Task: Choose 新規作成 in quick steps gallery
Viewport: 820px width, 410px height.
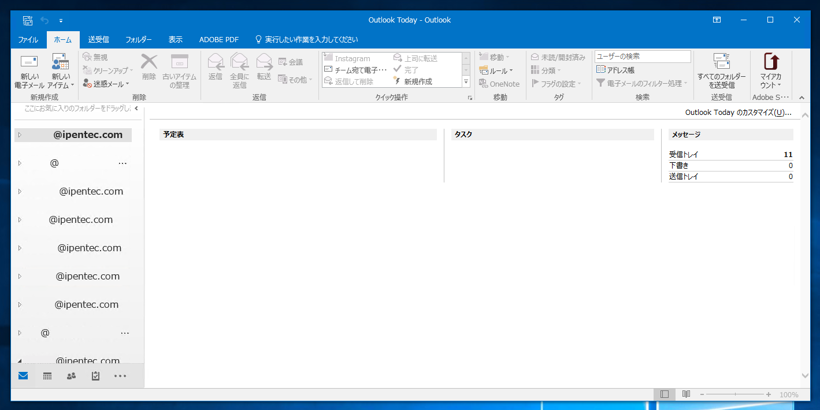Action: click(x=413, y=81)
